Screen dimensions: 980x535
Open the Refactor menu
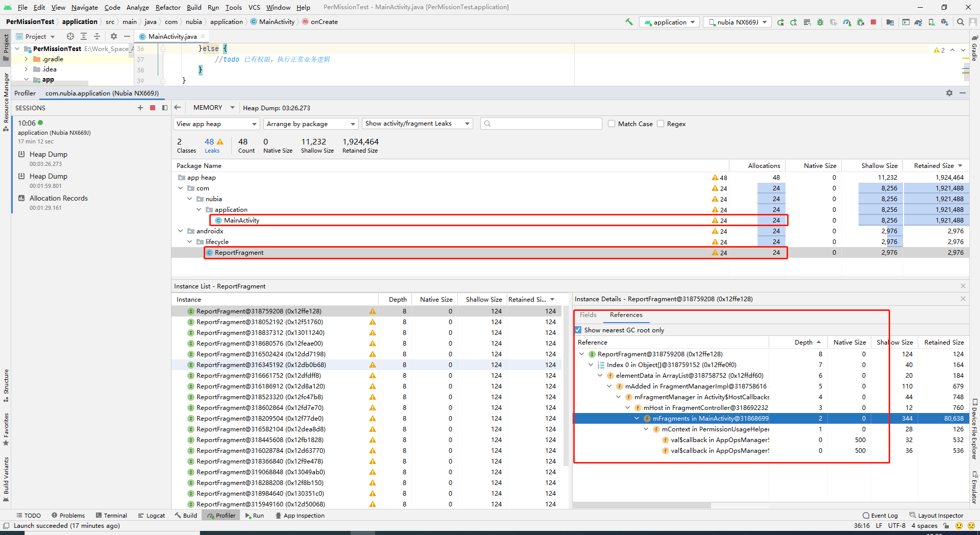click(168, 7)
